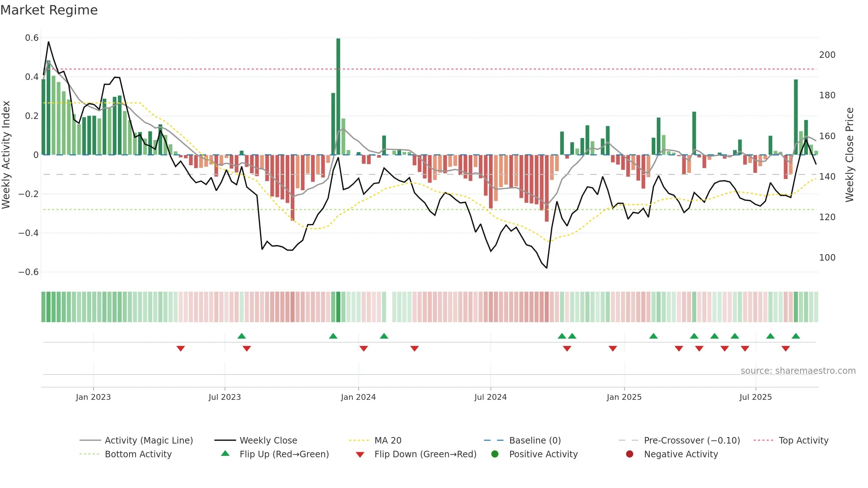Select the flip-down marker just after Jan 2024
The image size is (868, 488).
tap(364, 348)
